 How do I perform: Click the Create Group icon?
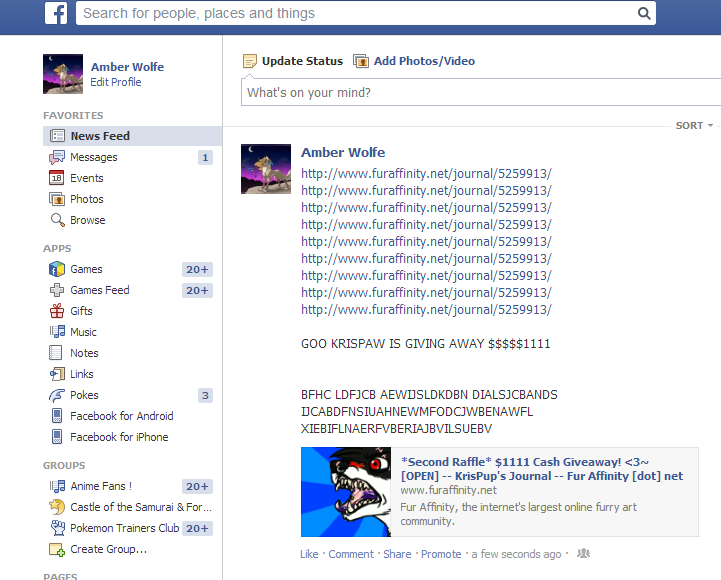tap(57, 549)
